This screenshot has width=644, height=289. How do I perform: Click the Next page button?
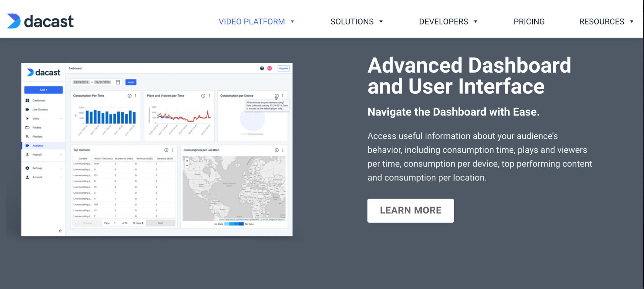click(160, 223)
